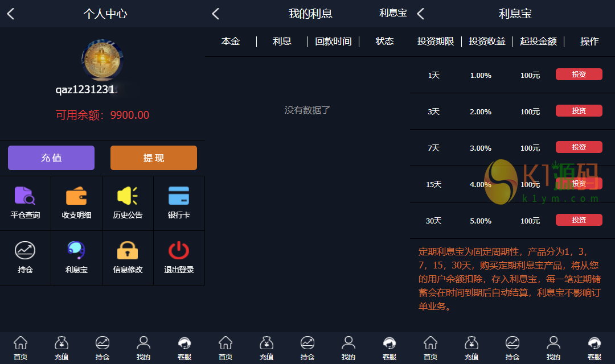Viewport: 615px width, 364px height.
Task: Tap the back arrow on 个人中心 page
Action: click(10, 13)
